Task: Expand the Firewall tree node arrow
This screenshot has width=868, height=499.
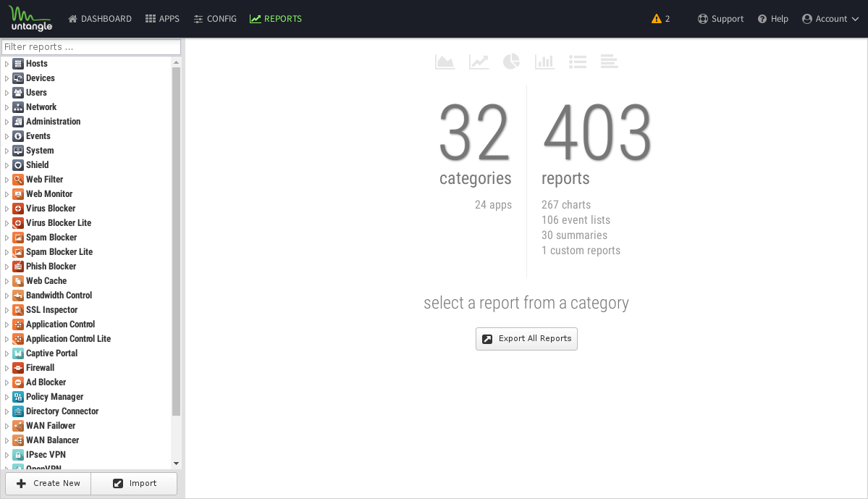Action: pyautogui.click(x=7, y=368)
